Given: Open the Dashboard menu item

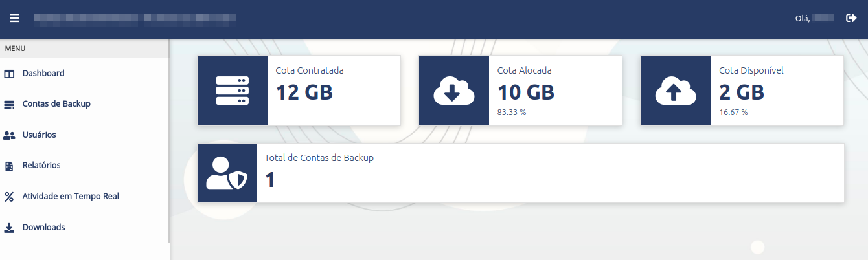Looking at the screenshot, I should [43, 74].
